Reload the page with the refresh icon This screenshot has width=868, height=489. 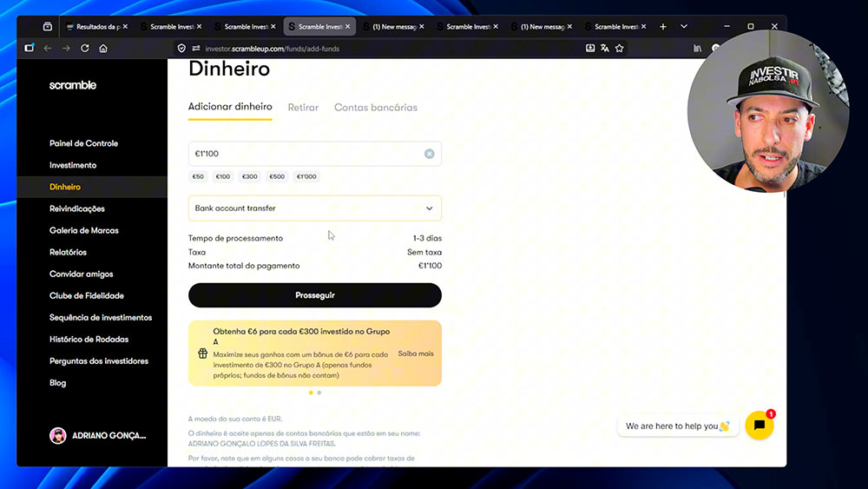pos(85,48)
